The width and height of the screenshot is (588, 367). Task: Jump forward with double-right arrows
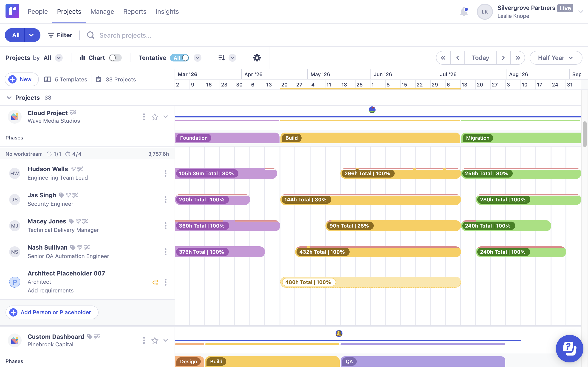pyautogui.click(x=517, y=58)
